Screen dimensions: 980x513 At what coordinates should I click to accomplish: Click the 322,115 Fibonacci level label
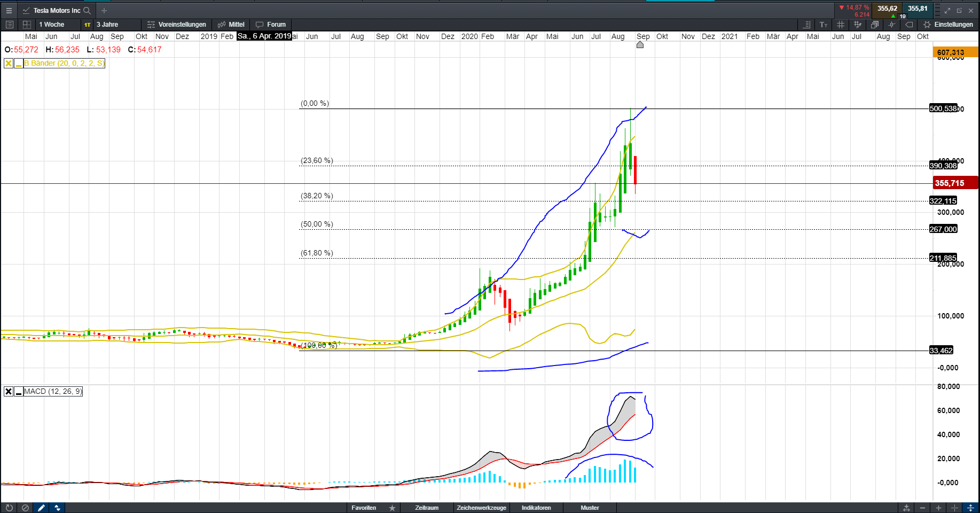(943, 201)
